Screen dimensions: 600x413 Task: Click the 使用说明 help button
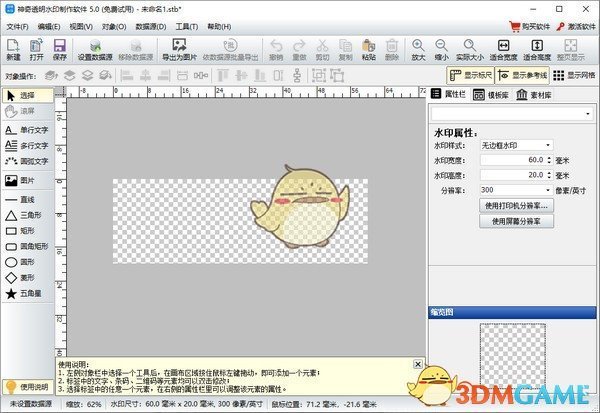tap(27, 387)
